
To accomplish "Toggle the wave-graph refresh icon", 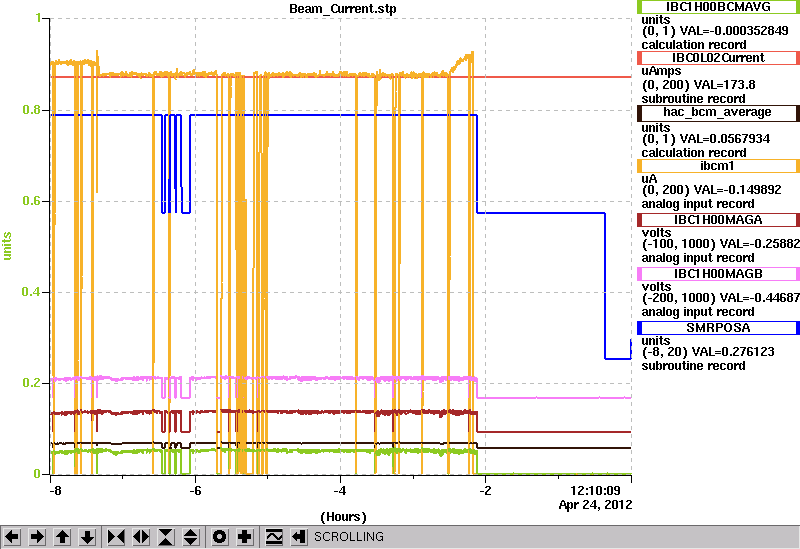I will tap(273, 537).
